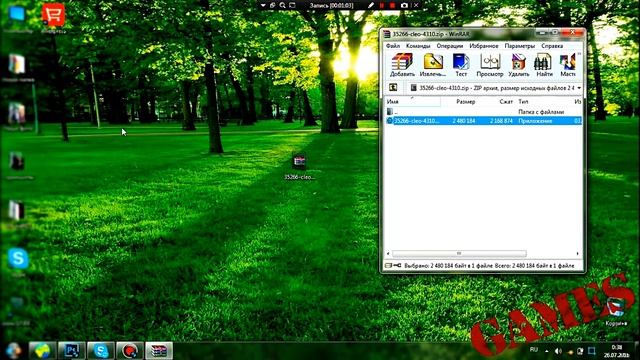Click the 2 480 184 size cell
Image resolution: width=640 pixels, height=360 pixels.
pyautogui.click(x=464, y=121)
